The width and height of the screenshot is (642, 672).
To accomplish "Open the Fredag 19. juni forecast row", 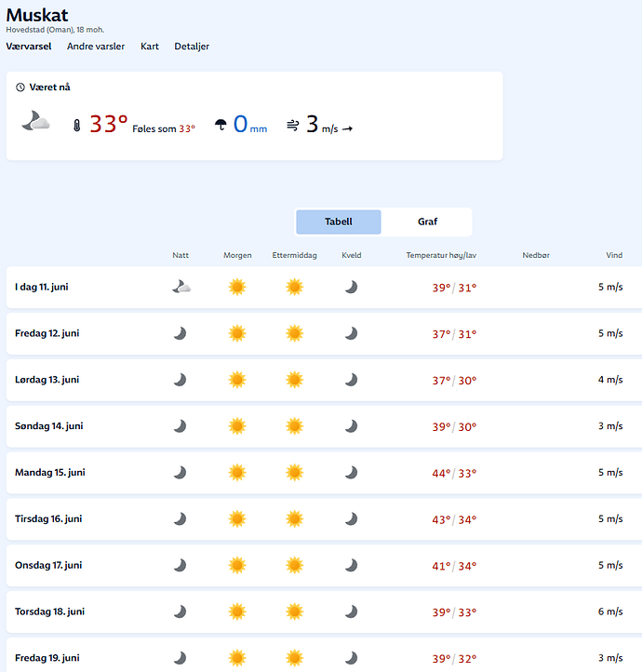I will pyautogui.click(x=324, y=656).
